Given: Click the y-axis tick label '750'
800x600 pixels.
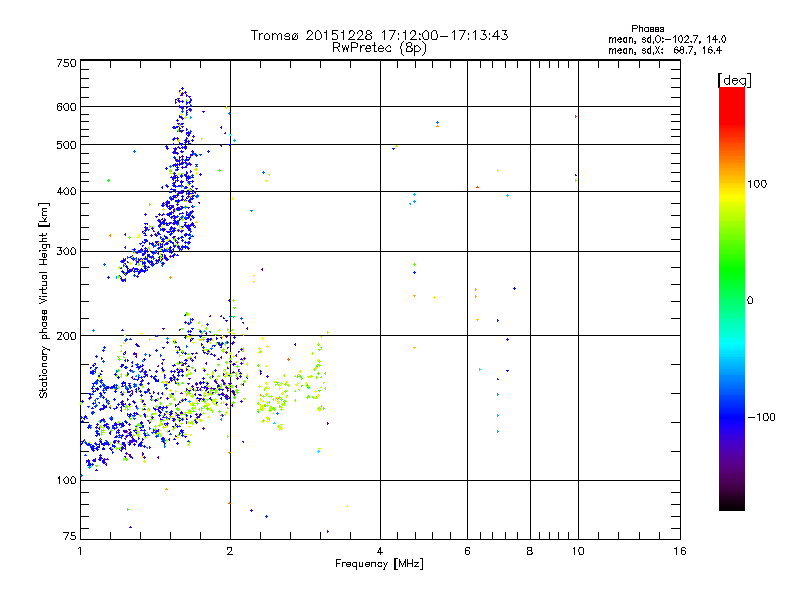Looking at the screenshot, I should [x=66, y=63].
